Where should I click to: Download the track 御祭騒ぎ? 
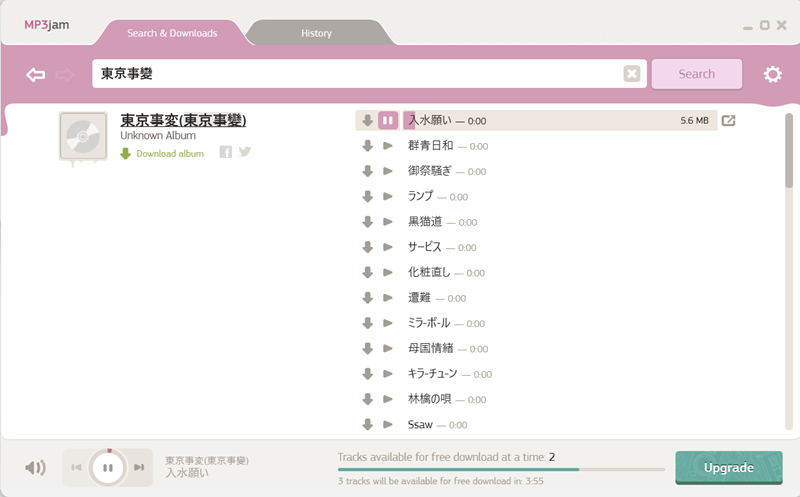click(x=367, y=171)
